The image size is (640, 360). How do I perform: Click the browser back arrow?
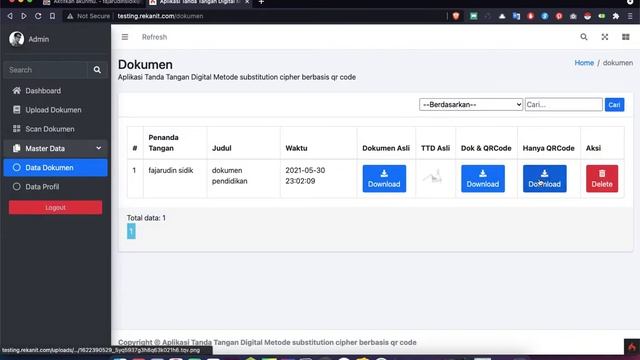[10, 16]
